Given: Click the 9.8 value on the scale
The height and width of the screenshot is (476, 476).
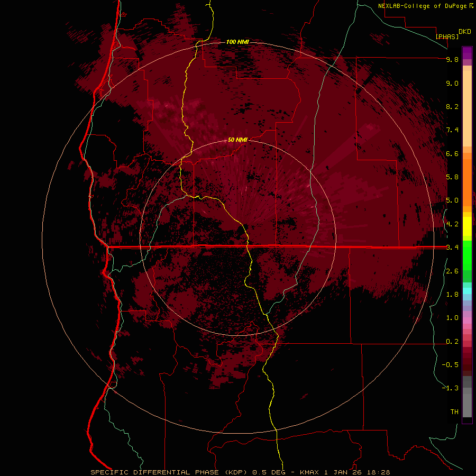Looking at the screenshot, I should (x=452, y=59).
